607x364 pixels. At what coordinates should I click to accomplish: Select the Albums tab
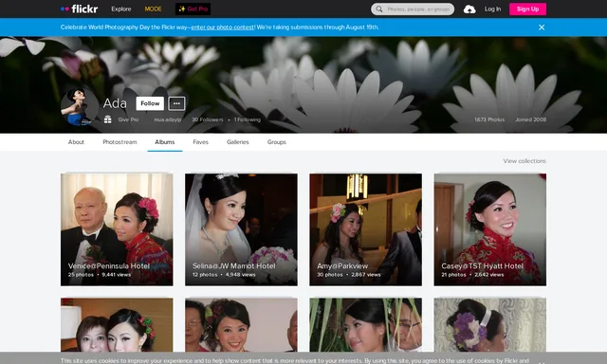coord(164,142)
